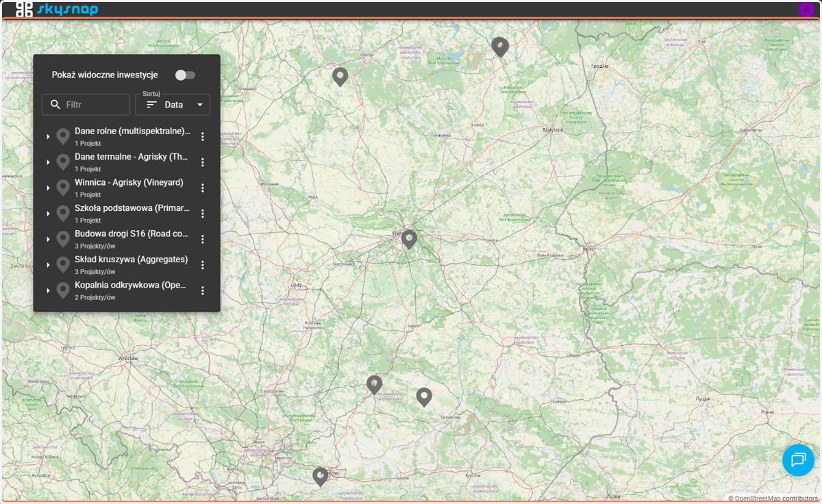822x504 pixels.
Task: Expand the Dane rolne (multispektralne) investment
Action: (48, 137)
